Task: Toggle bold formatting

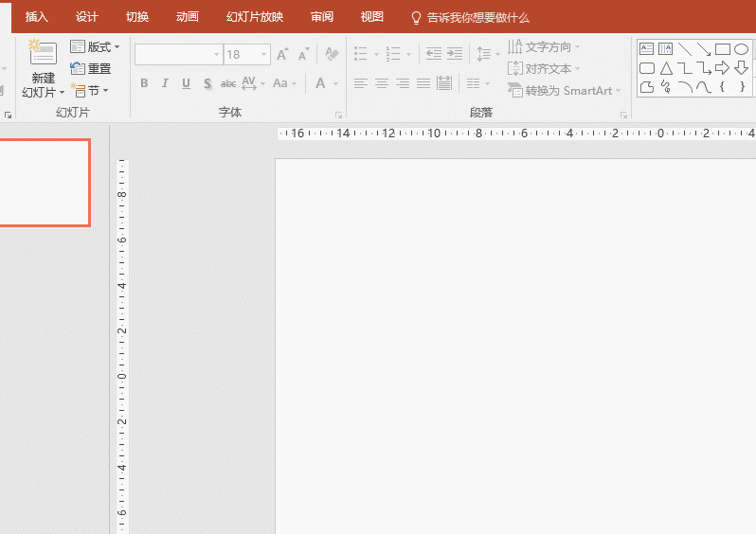Action: [144, 83]
